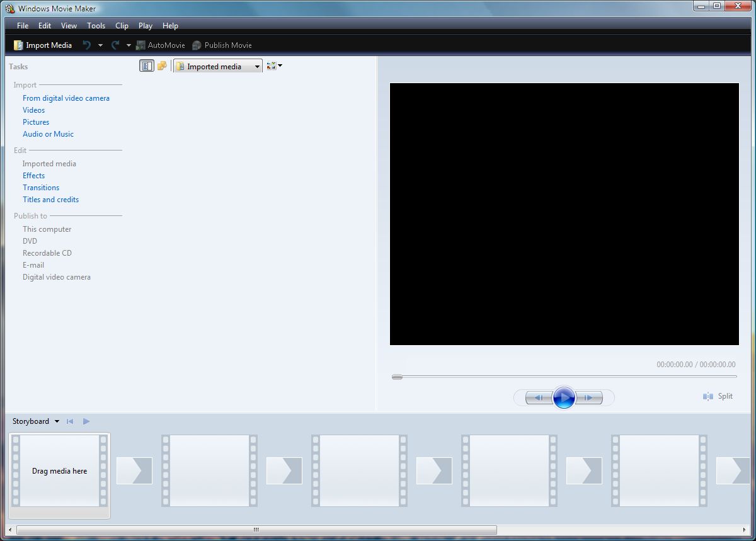Click the Rewind Storyboard icon
Image resolution: width=756 pixels, height=541 pixels.
70,421
